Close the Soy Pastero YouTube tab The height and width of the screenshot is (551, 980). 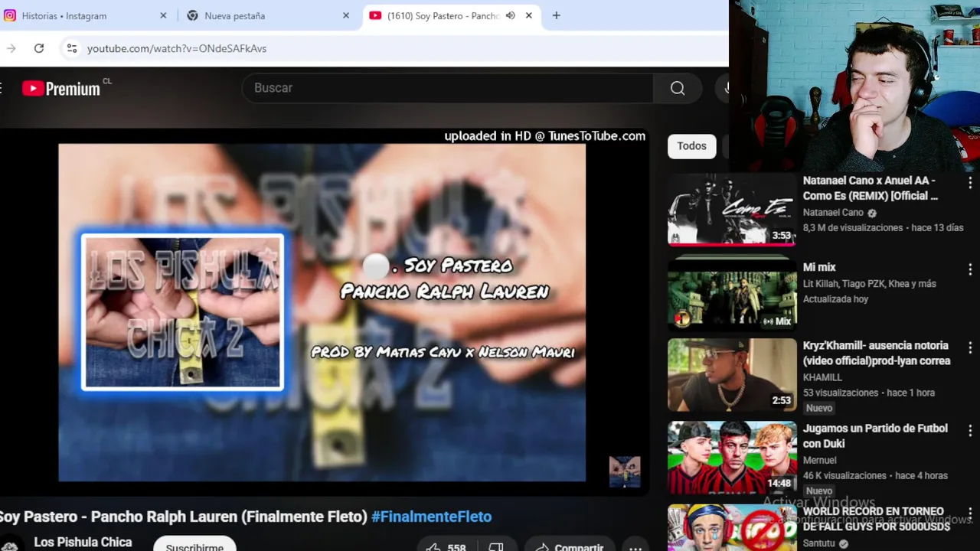tap(528, 15)
